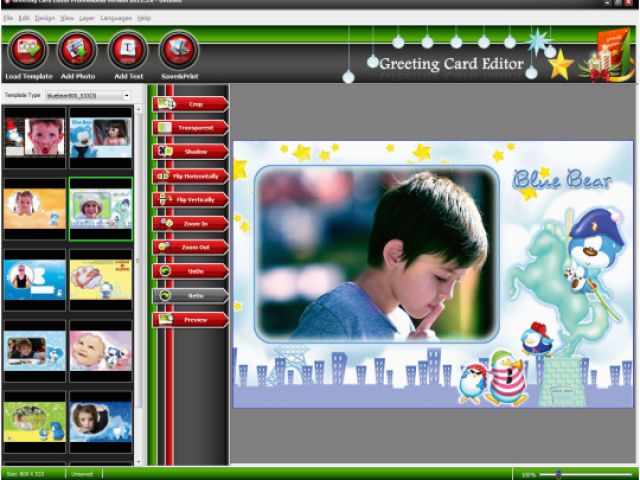Select the dark blue template with girl portrait
This screenshot has width=640, height=480.
click(101, 422)
